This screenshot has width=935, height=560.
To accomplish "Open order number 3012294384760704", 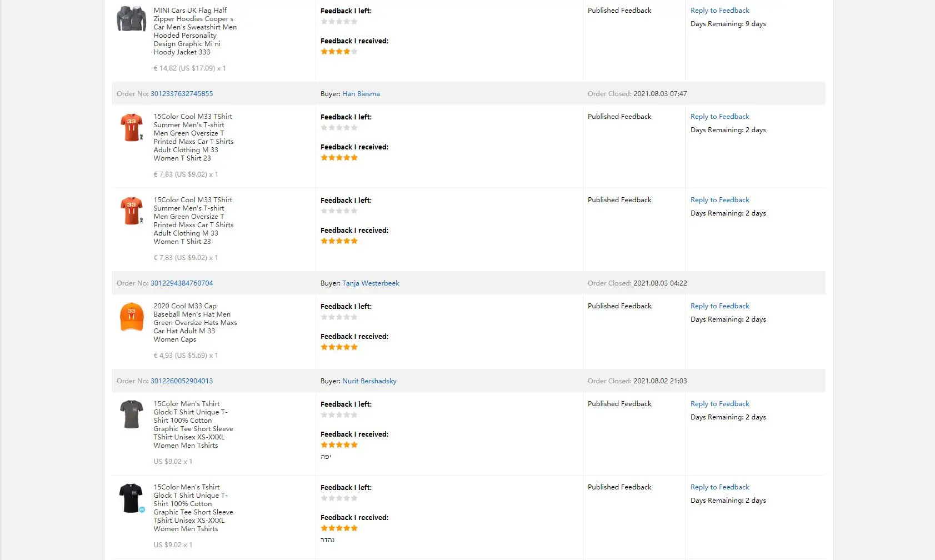I will [182, 283].
